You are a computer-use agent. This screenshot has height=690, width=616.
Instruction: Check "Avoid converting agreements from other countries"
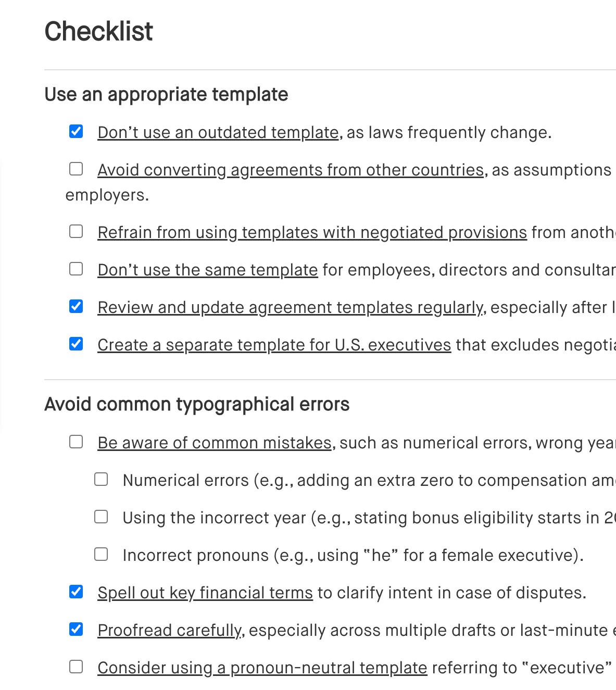(x=76, y=169)
